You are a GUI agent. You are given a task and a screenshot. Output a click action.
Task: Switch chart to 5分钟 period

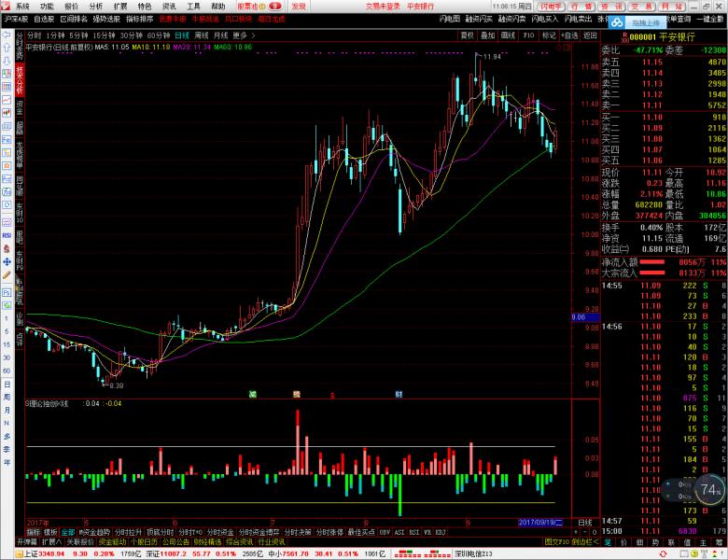80,35
